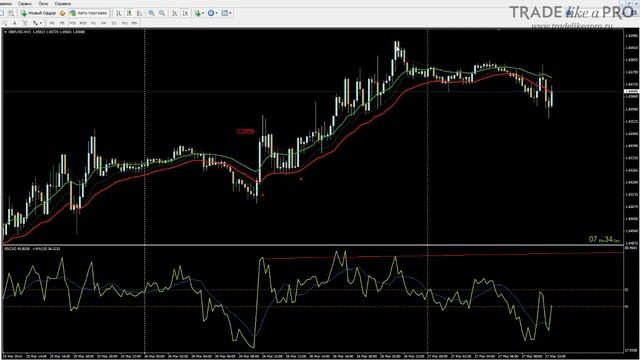Open the Сервис menu
640x360 pixels.
tap(25, 4)
